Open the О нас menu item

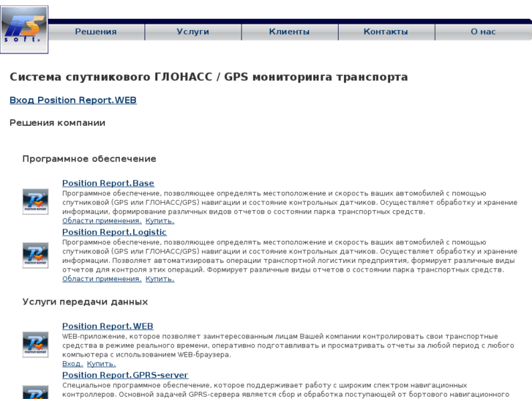(483, 32)
